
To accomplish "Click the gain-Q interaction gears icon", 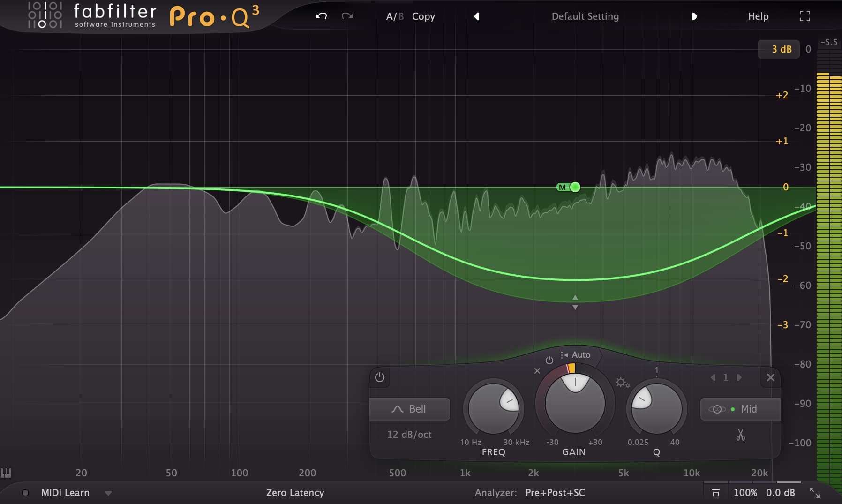I will pyautogui.click(x=623, y=383).
